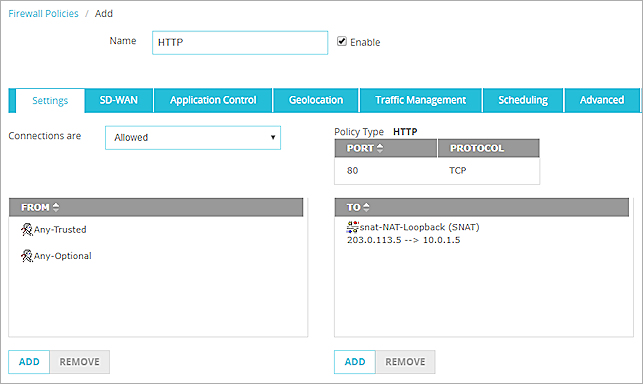The width and height of the screenshot is (643, 384).
Task: Click the policy Name input field
Action: tap(240, 43)
